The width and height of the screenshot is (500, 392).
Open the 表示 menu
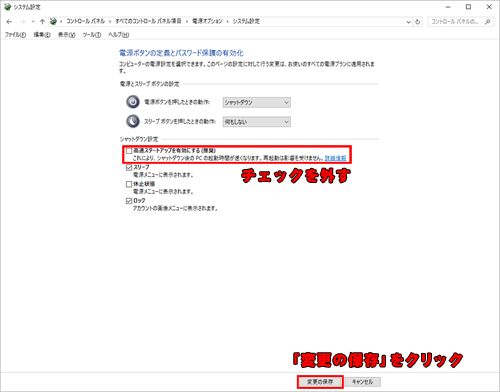[66, 35]
